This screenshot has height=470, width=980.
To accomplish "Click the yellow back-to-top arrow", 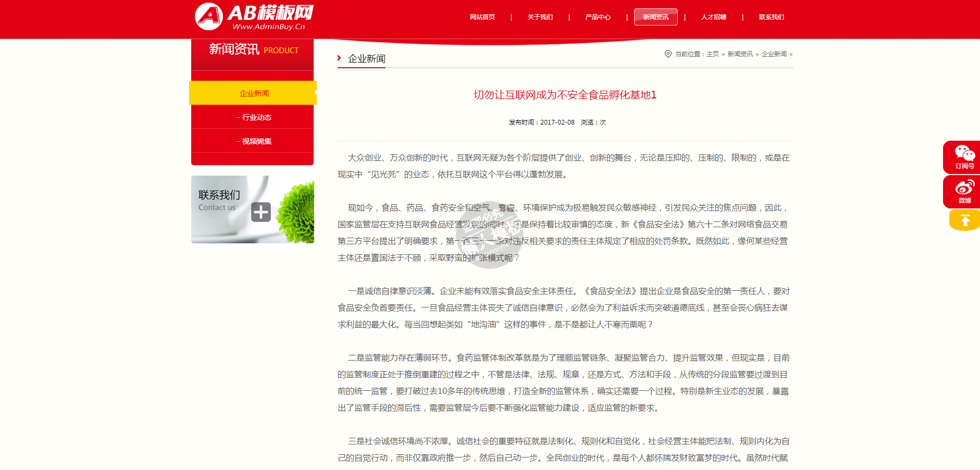I will click(964, 220).
